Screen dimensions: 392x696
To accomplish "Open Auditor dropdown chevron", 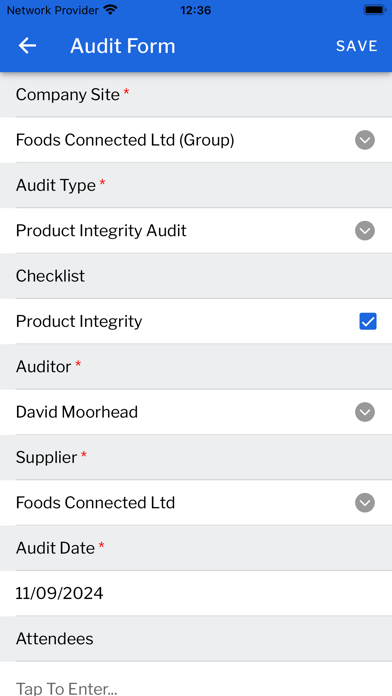I will tap(365, 412).
